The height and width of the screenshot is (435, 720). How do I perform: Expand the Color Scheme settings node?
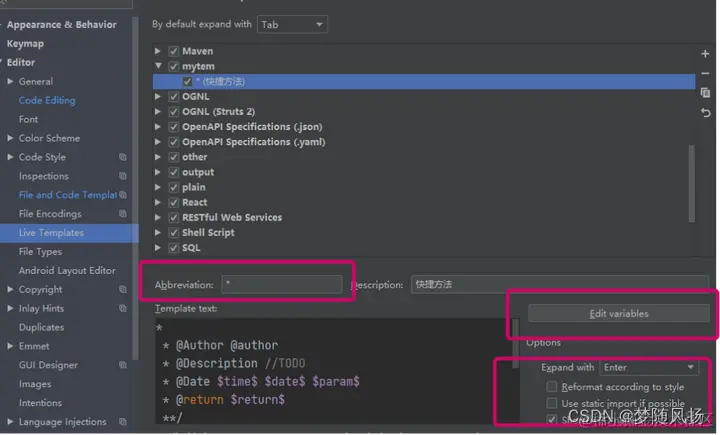[x=10, y=138]
